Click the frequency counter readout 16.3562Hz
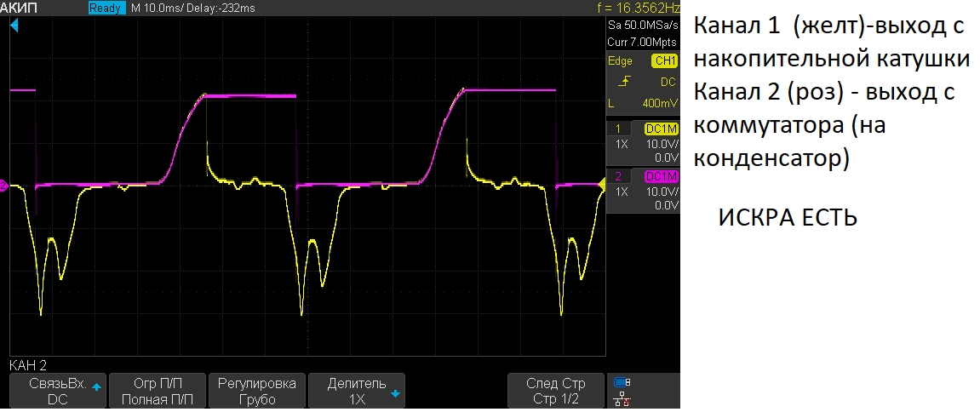Image resolution: width=980 pixels, height=412 pixels. (639, 8)
